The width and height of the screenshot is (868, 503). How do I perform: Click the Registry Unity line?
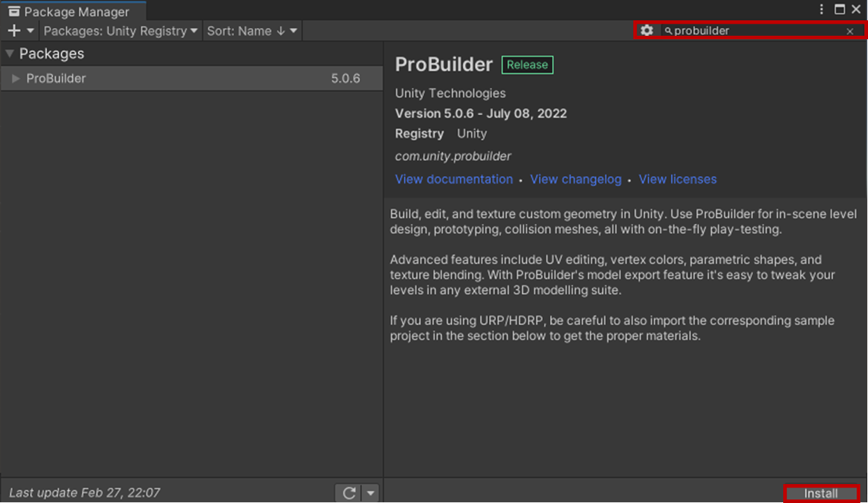pyautogui.click(x=441, y=134)
